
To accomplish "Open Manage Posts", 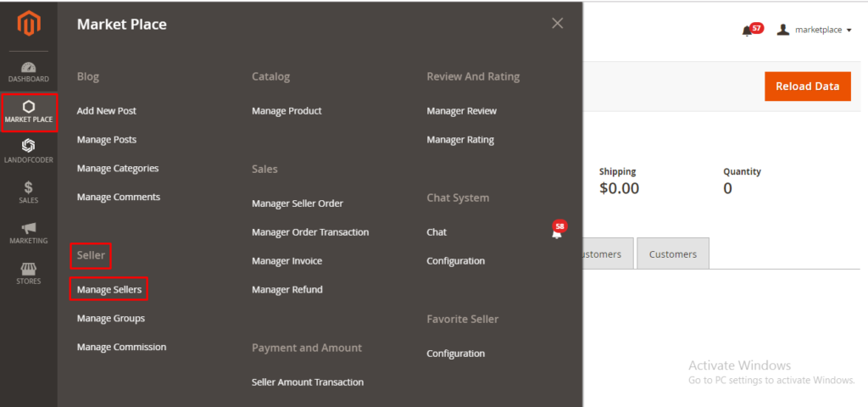I will click(x=107, y=140).
